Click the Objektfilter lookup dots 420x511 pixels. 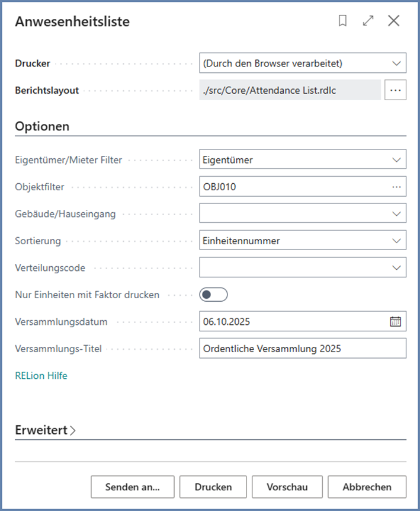coord(396,187)
